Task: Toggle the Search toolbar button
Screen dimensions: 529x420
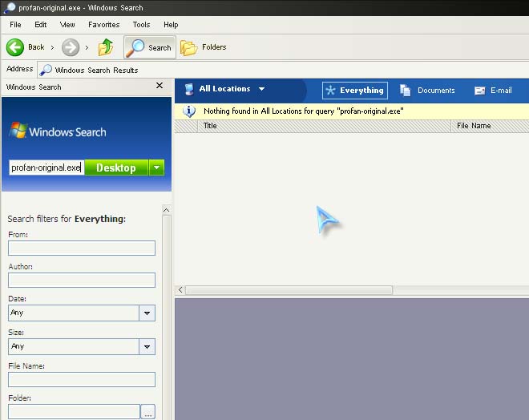Action: tap(150, 47)
